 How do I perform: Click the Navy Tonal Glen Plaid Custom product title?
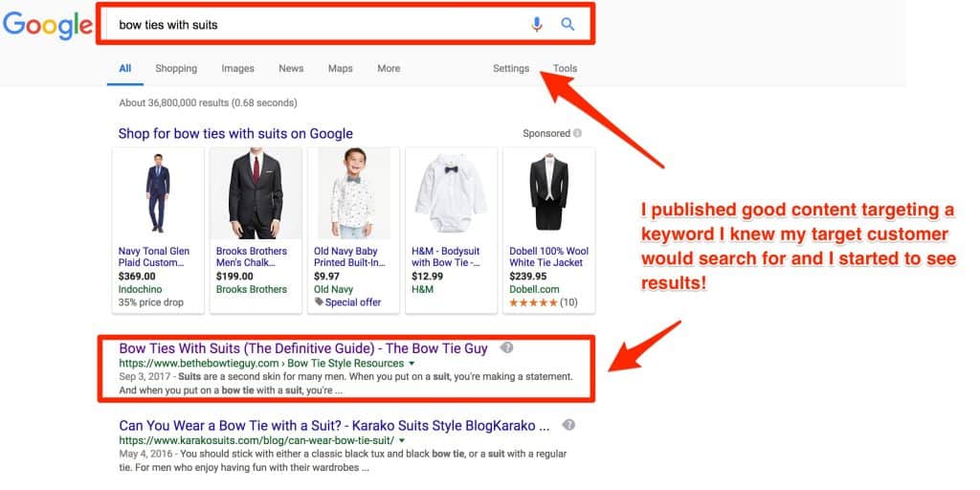tap(154, 256)
